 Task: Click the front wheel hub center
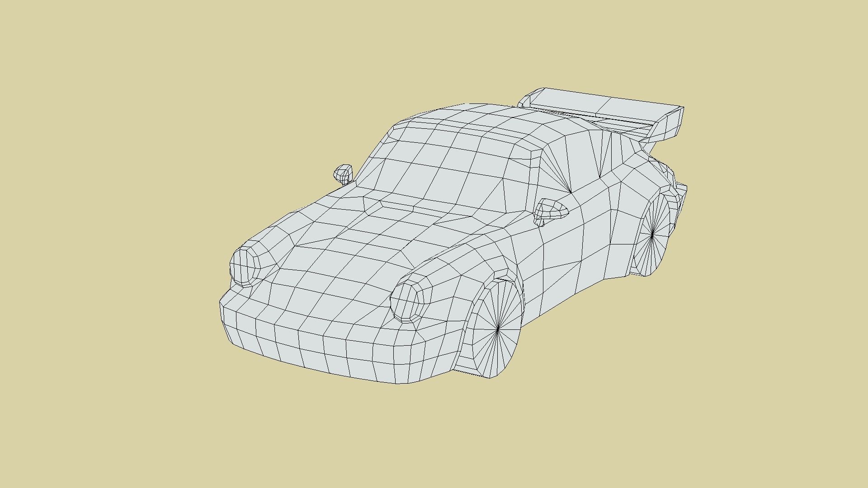498,330
